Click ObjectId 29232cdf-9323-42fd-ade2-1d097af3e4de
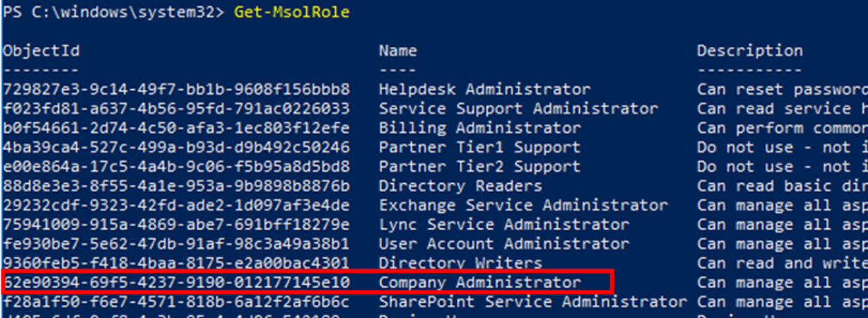Viewport: 868px width, 318px height. pos(176,205)
